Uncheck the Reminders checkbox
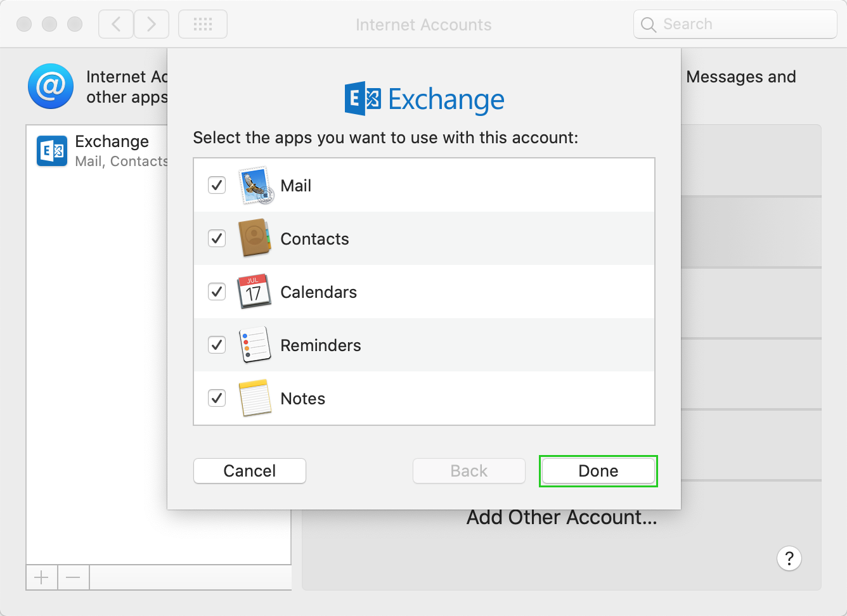The image size is (847, 616). pos(217,345)
